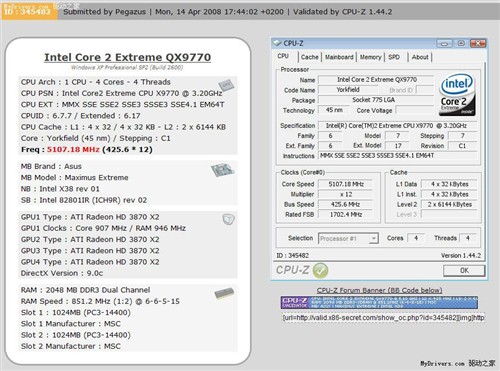Click the L1 Inst. cache value
The image size is (500, 371).
click(449, 194)
